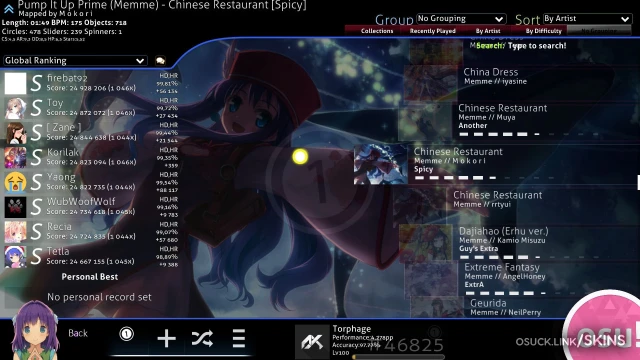This screenshot has height=360, width=640.
Task: Pick a random beatmap with the shuffle icon
Action: click(202, 338)
